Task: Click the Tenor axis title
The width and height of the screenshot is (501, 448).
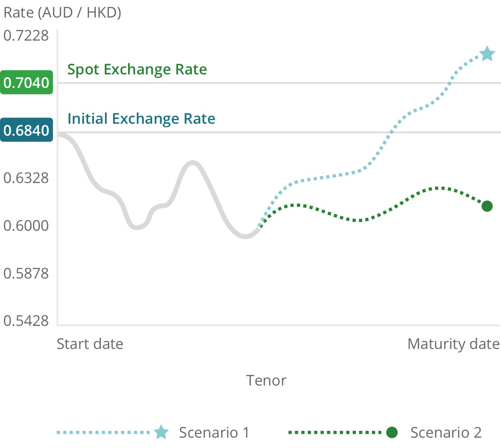Action: point(266,380)
